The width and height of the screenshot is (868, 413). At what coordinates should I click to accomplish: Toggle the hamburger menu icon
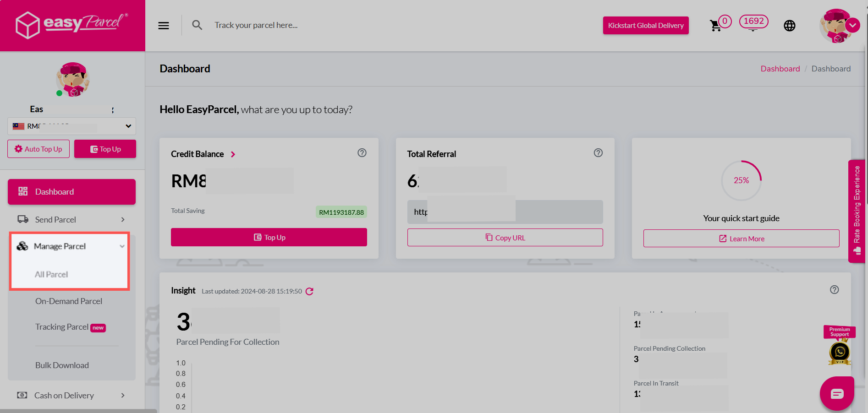[164, 26]
